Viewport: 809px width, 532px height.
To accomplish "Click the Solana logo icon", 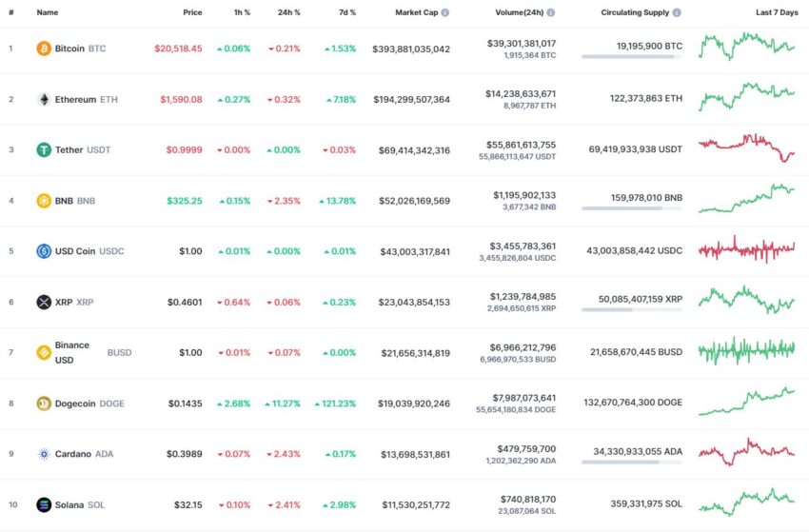I will point(44,504).
